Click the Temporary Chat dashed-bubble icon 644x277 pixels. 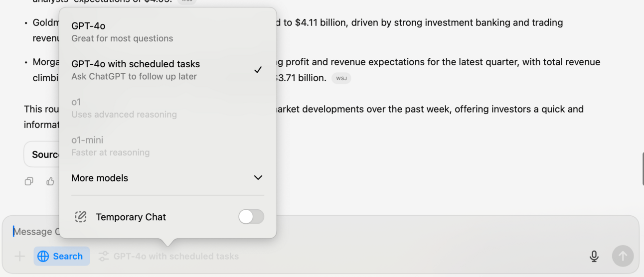click(81, 217)
